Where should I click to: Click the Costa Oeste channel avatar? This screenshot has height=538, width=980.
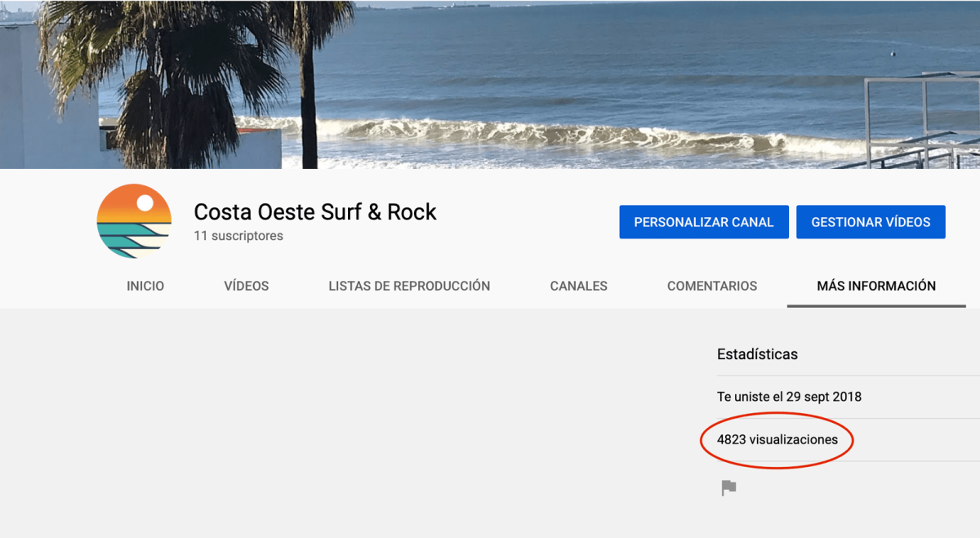pos(134,221)
